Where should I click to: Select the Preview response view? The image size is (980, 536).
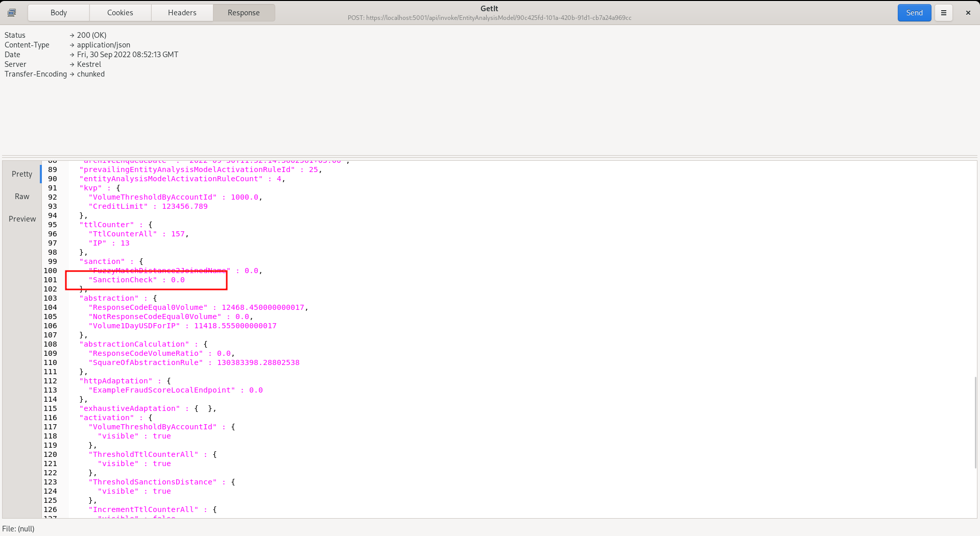pos(22,219)
